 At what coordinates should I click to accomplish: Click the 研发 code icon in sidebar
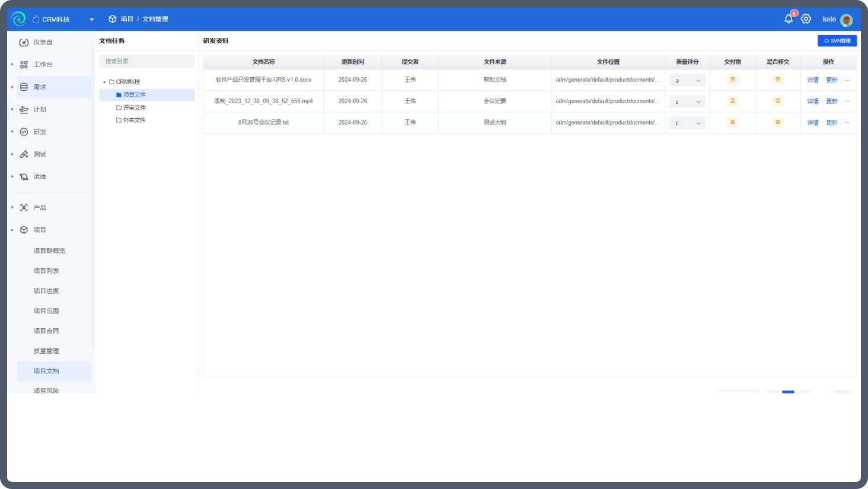click(24, 132)
